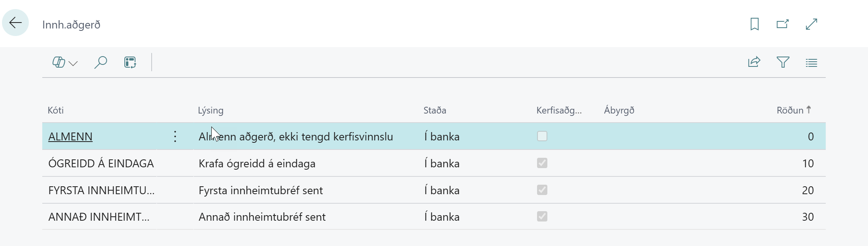Image resolution: width=868 pixels, height=246 pixels.
Task: Click the Lýsing column header
Action: pyautogui.click(x=210, y=110)
